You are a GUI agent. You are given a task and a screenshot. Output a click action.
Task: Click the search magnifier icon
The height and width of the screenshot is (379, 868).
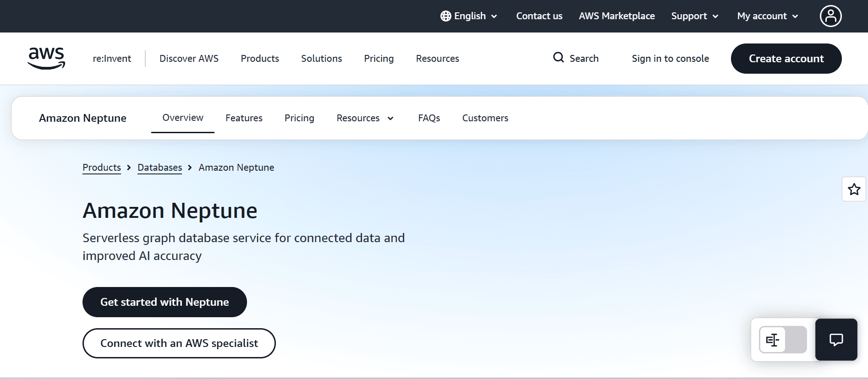click(558, 58)
